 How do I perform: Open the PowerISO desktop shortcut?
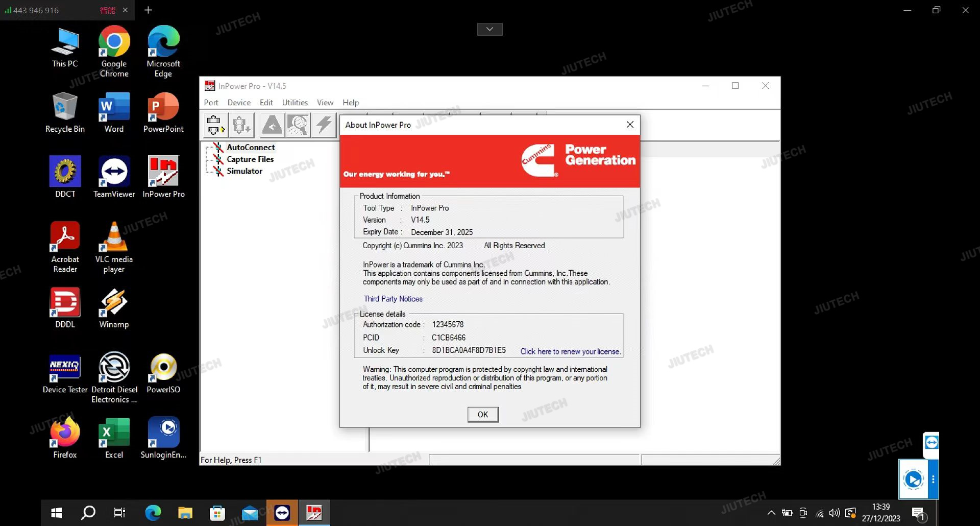pos(163,373)
